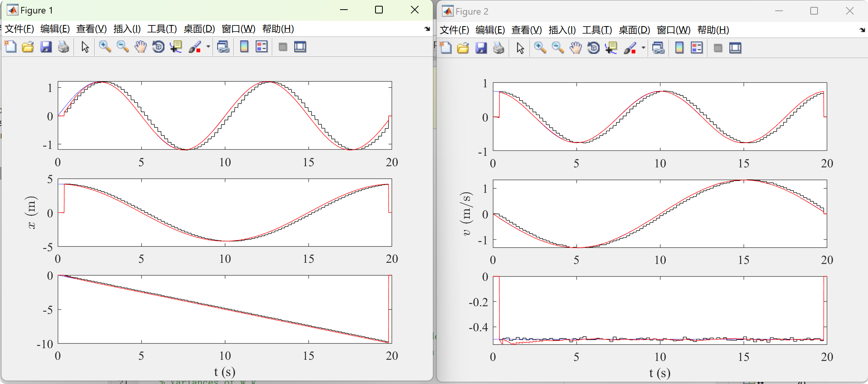The height and width of the screenshot is (384, 868).
Task: Save figure icon in Figure 2 toolbar
Action: (x=481, y=48)
